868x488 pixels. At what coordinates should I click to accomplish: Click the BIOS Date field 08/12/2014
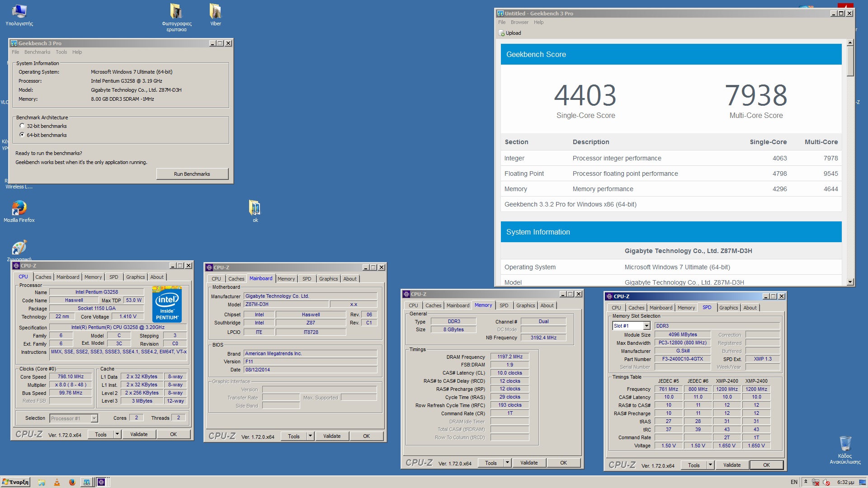(311, 370)
